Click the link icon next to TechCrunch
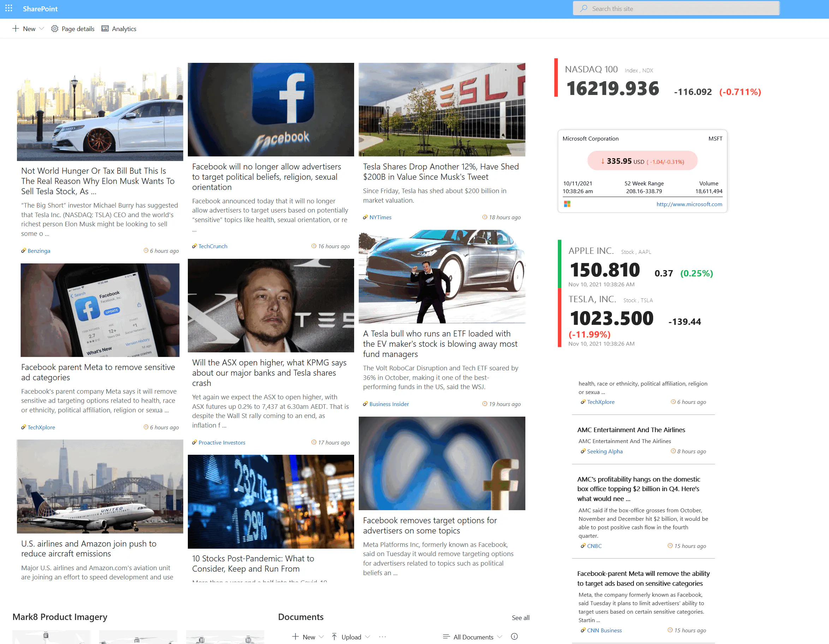 pos(194,246)
